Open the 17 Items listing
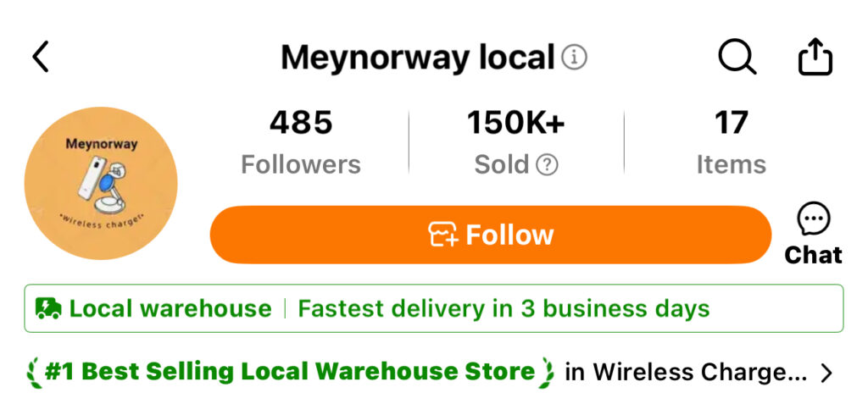The height and width of the screenshot is (393, 868). (x=732, y=142)
